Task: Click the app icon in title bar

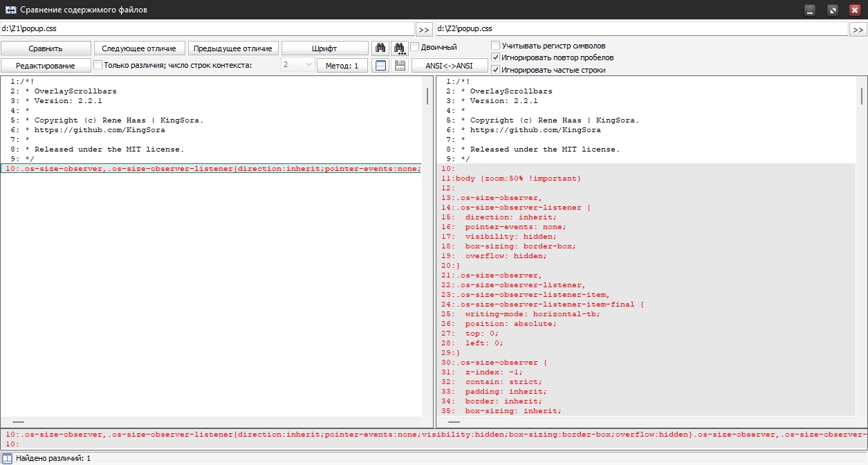Action: point(10,10)
